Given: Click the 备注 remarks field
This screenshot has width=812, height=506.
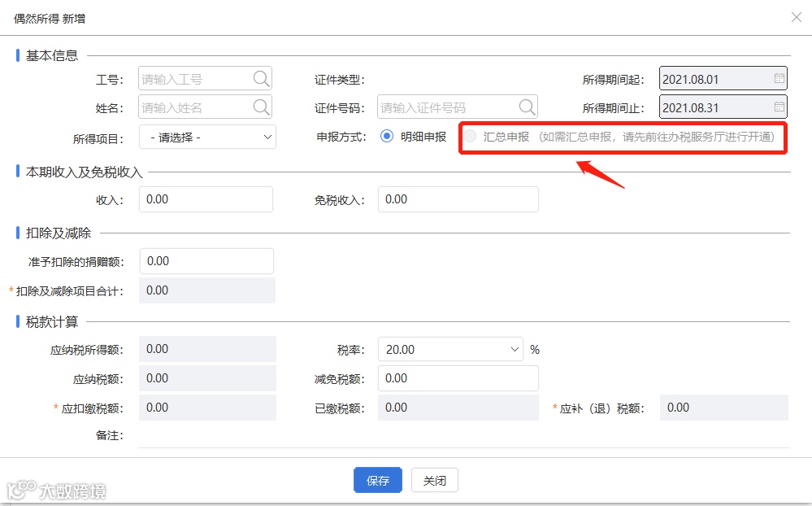Looking at the screenshot, I should (463, 435).
